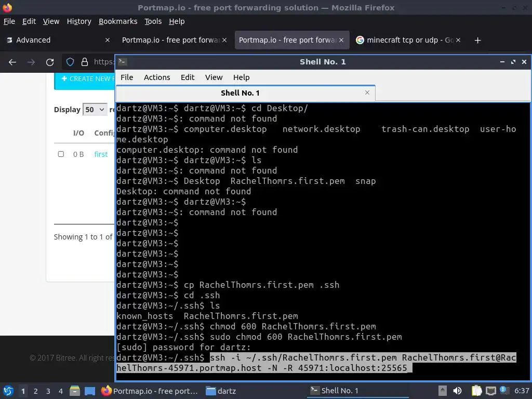Click the 'cp RachelThomrs.first.pem .ssh' line

click(x=262, y=285)
